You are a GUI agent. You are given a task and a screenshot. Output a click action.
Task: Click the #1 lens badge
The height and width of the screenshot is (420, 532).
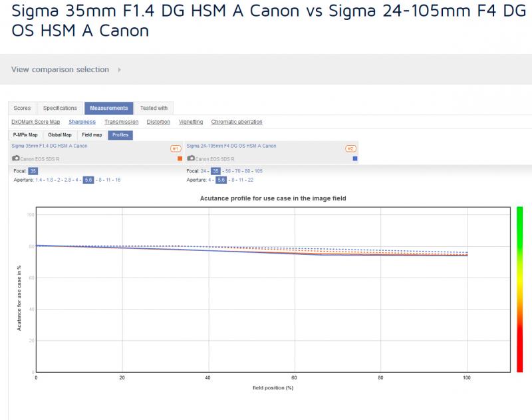[176, 148]
